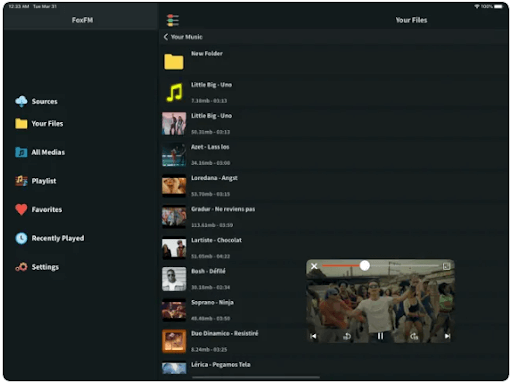Click the colored list filter icon

tap(172, 20)
